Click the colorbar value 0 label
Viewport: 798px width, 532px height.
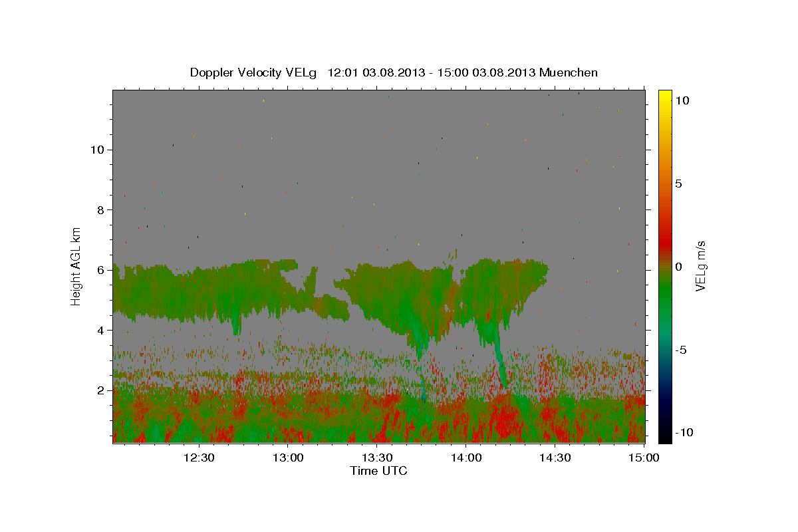pyautogui.click(x=679, y=267)
